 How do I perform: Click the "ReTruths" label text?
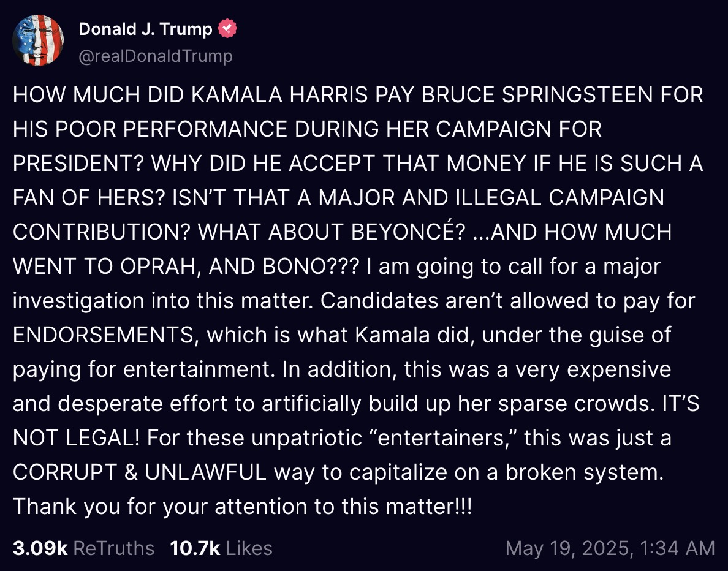click(114, 548)
